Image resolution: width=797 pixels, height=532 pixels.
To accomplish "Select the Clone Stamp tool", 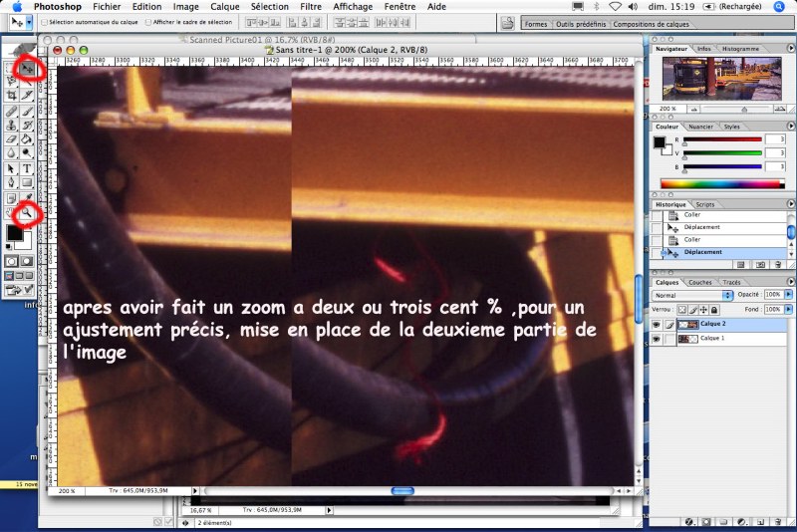I will coord(11,125).
